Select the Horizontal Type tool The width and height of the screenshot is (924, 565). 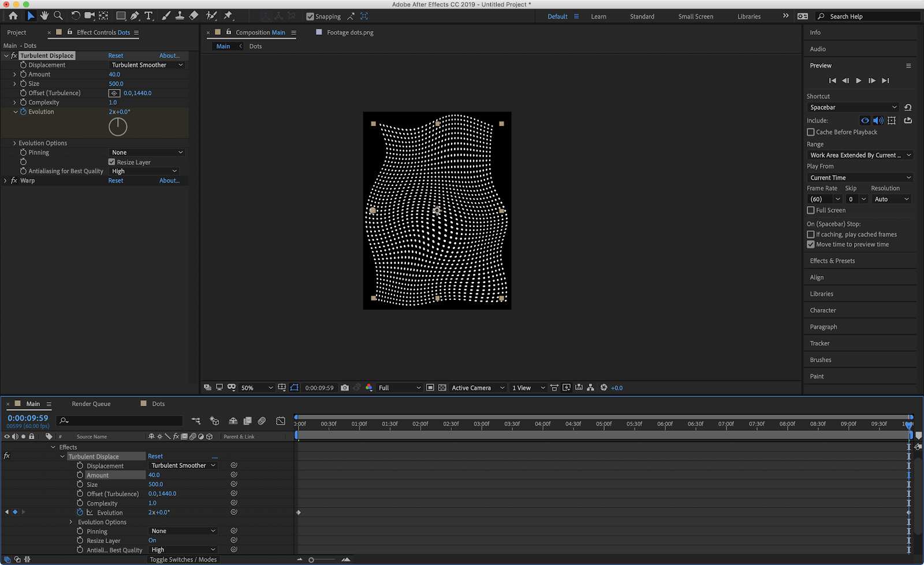148,16
